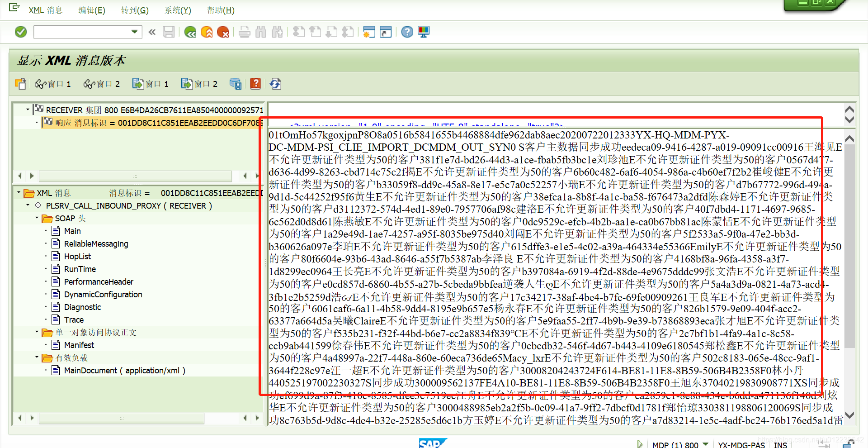The width and height of the screenshot is (868, 448).
Task: Open the Manifest item
Action: (x=79, y=345)
